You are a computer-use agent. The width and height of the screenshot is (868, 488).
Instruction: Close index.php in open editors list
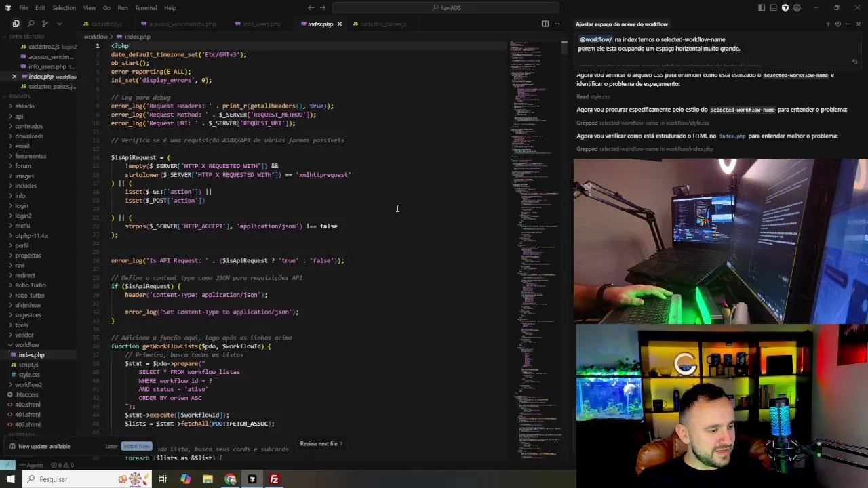(14, 77)
